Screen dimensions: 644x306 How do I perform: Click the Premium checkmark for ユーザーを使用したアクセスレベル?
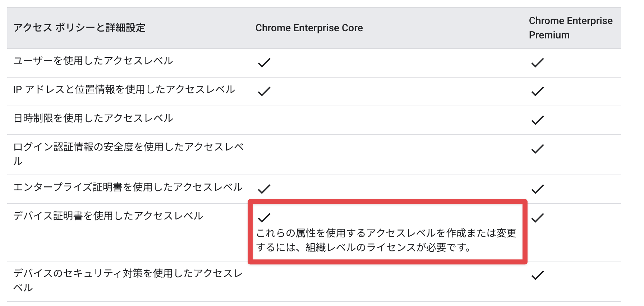pos(538,62)
